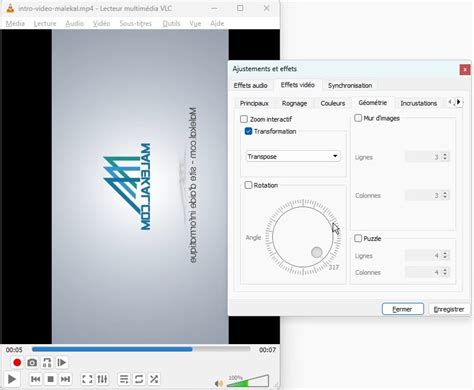Select the Principaux sub-tab
Image resolution: width=474 pixels, height=390 pixels.
coord(254,103)
